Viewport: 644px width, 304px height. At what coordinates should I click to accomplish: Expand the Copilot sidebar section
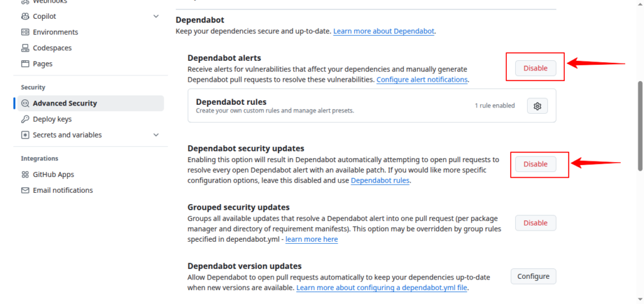pyautogui.click(x=156, y=16)
